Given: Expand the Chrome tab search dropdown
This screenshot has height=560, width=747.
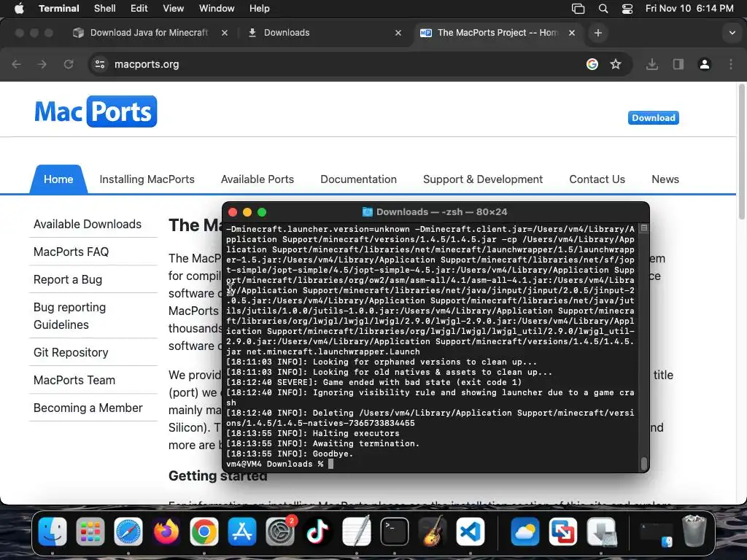Looking at the screenshot, I should pyautogui.click(x=732, y=33).
